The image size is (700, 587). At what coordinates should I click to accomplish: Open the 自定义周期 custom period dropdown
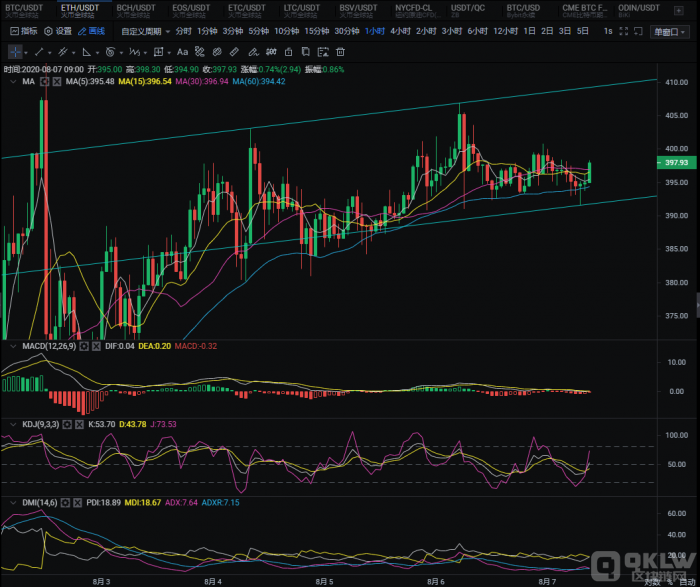pyautogui.click(x=146, y=31)
